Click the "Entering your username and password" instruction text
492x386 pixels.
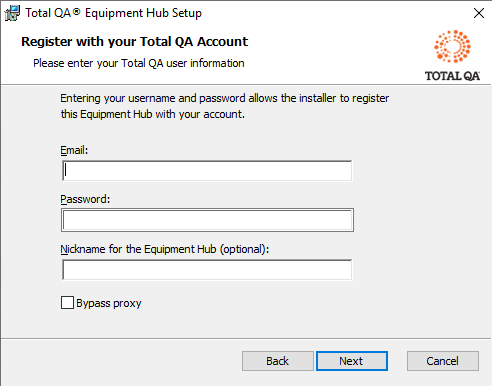point(224,106)
